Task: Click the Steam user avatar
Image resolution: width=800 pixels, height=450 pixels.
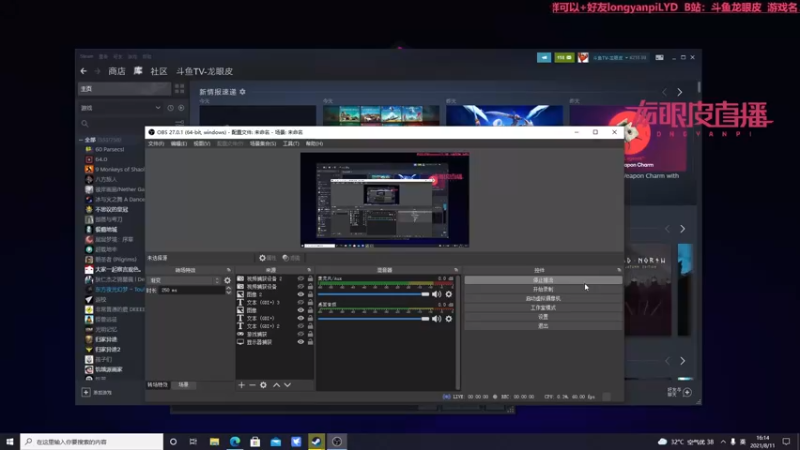Action: (583, 58)
